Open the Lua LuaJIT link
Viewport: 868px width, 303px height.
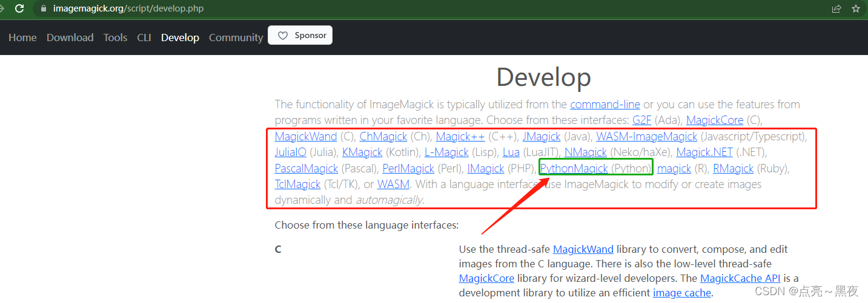click(x=511, y=152)
